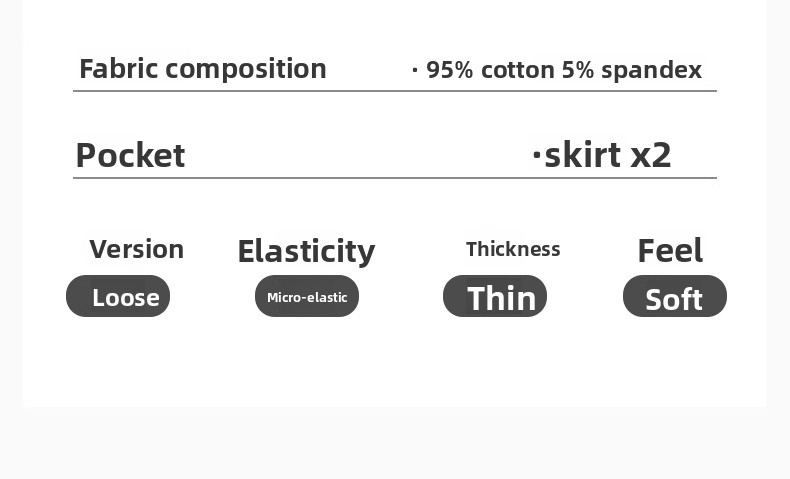Click the x2 quantity text
Image resolution: width=790 pixels, height=479 pixels.
651,156
